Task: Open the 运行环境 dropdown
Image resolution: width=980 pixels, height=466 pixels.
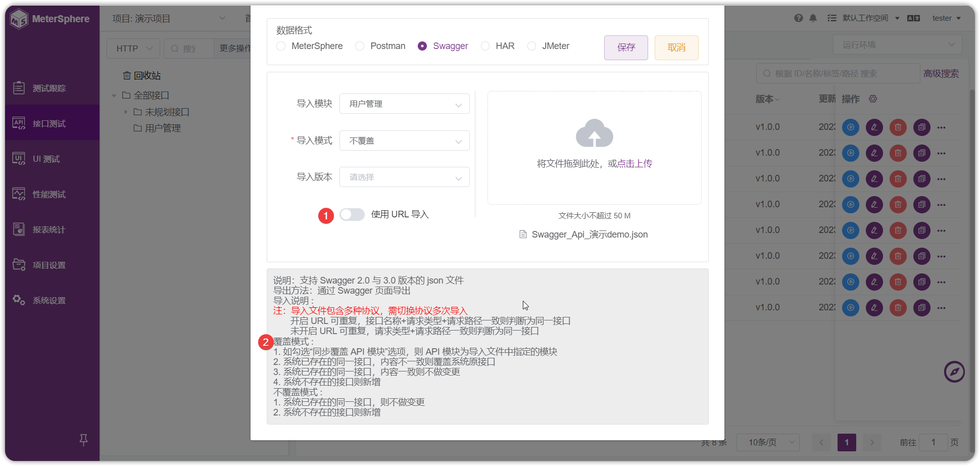Action: [898, 44]
